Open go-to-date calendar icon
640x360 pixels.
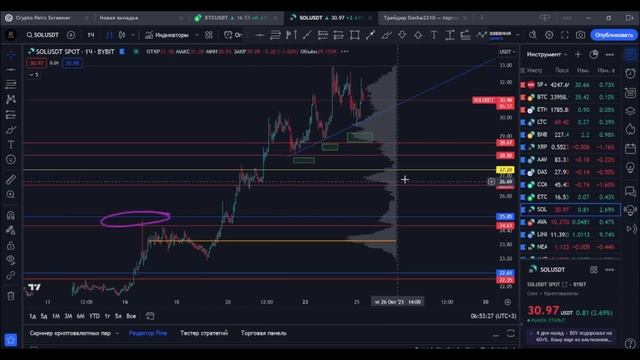click(x=150, y=316)
